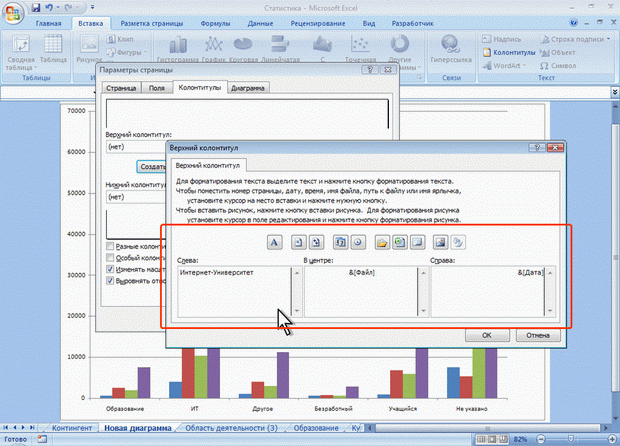620x446 pixels.
Task: Enable 'Особый колонтитул' checkbox
Action: point(110,257)
